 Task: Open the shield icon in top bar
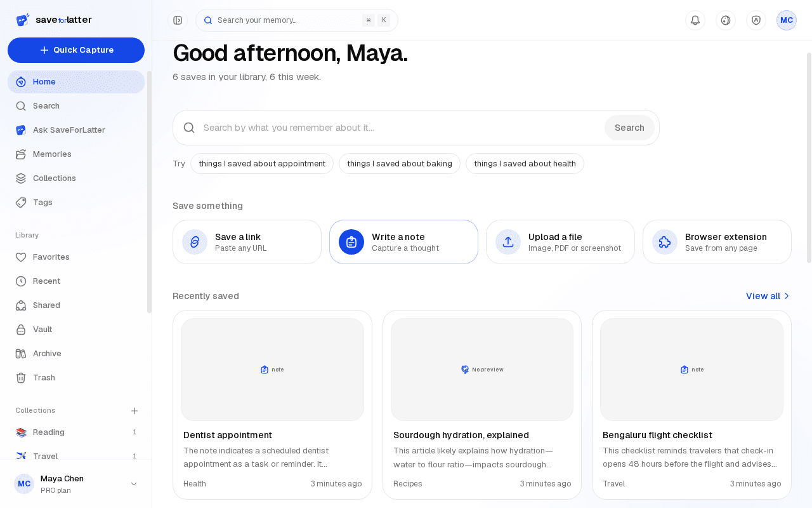pyautogui.click(x=756, y=20)
